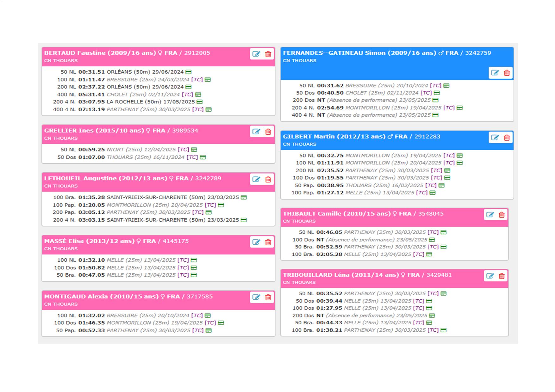
Task: Click [TC] tag on Grellier 50 Dos 01:07.00
Action: coord(192,157)
